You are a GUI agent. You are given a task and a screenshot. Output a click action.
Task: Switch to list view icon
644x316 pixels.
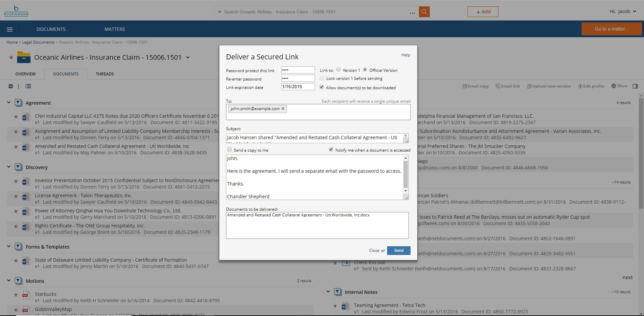click(x=28, y=86)
